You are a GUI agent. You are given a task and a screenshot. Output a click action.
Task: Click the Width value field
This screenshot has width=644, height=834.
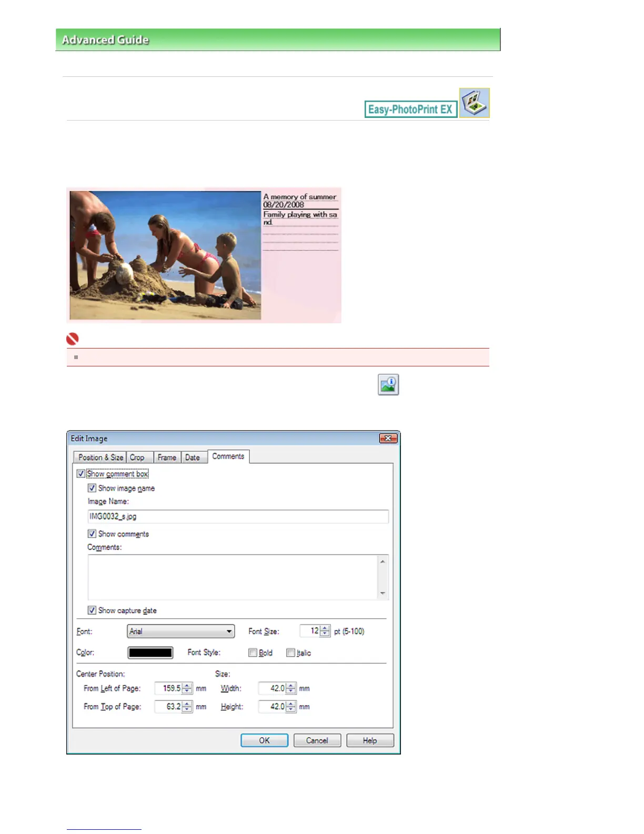pyautogui.click(x=272, y=688)
